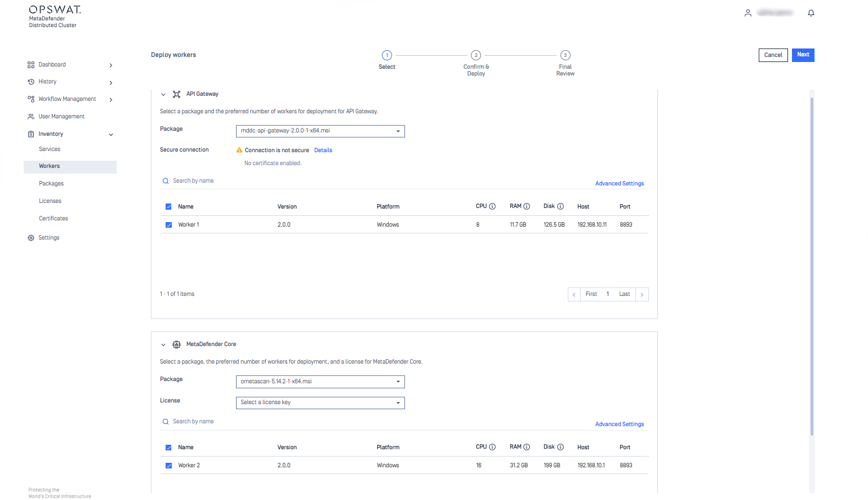Click the API Gateway section icon
Image resolution: width=868 pixels, height=500 pixels.
(x=177, y=94)
